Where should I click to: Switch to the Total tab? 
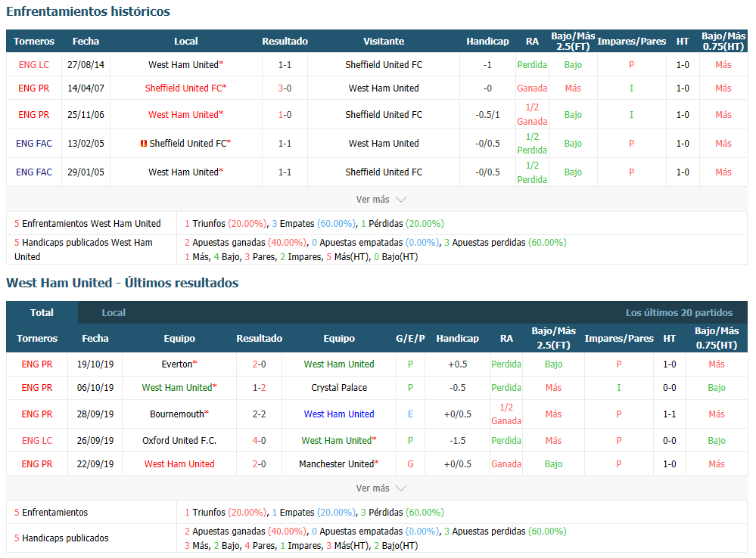pos(42,313)
